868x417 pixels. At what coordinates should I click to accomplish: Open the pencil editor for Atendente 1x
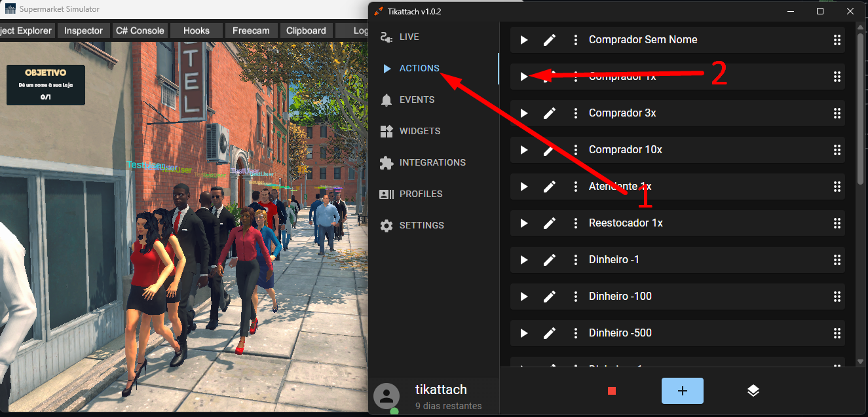pos(550,187)
